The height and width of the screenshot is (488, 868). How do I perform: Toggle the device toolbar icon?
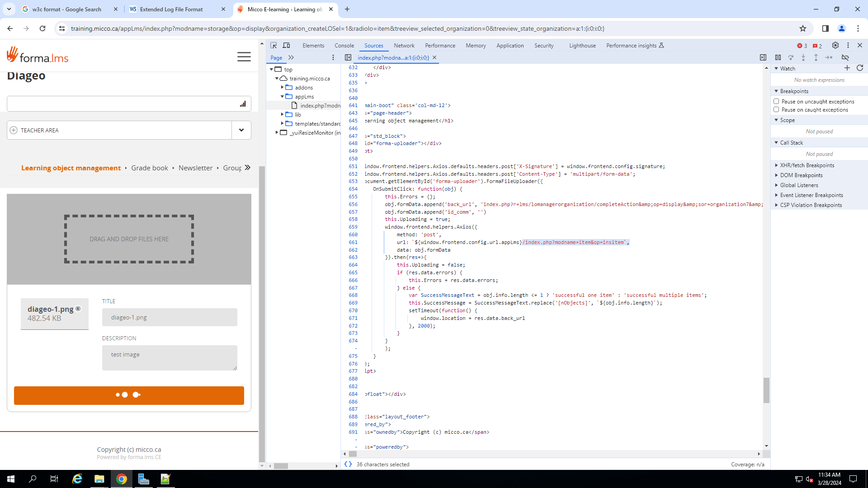coord(286,45)
